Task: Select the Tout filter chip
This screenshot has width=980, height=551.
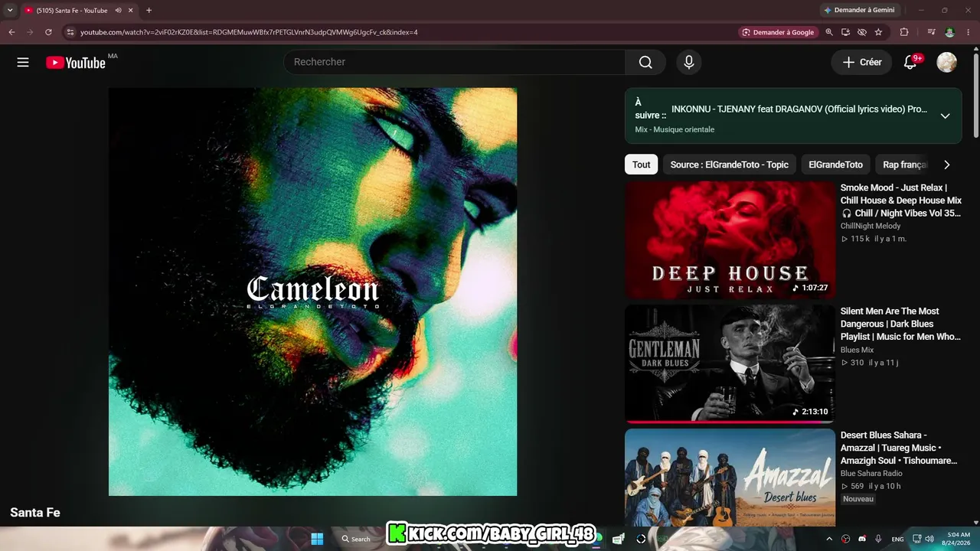Action: pyautogui.click(x=642, y=165)
